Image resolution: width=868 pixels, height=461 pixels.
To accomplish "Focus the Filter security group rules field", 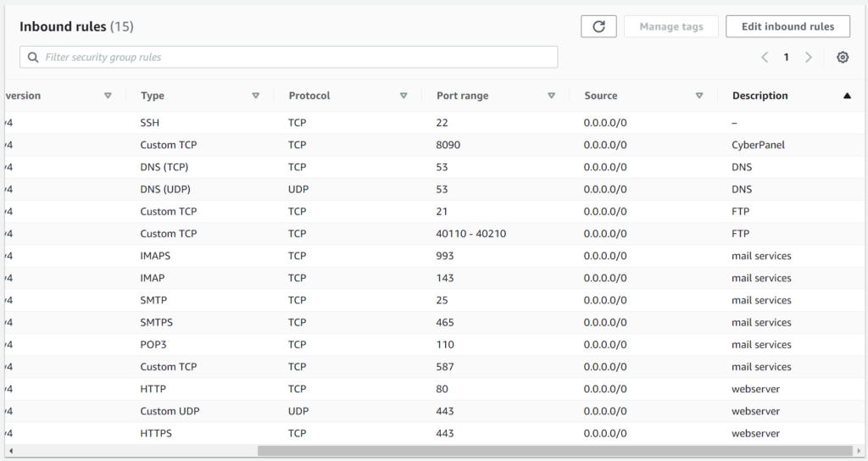I will pos(288,57).
